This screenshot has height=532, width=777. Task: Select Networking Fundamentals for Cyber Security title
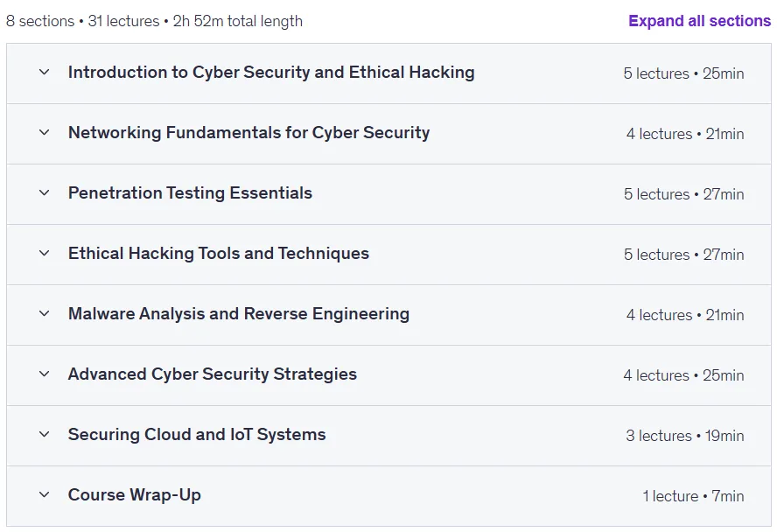coord(248,133)
